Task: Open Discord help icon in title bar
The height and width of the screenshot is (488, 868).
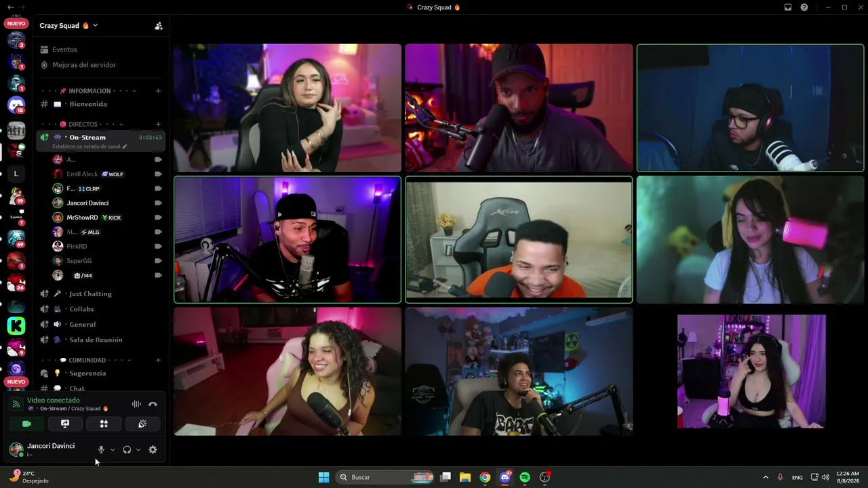Action: [804, 7]
